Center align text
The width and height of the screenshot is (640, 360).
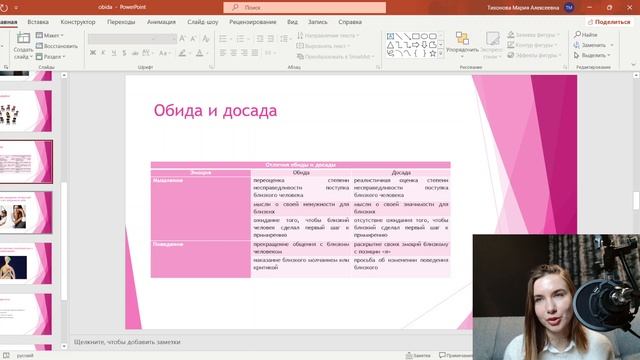233,53
